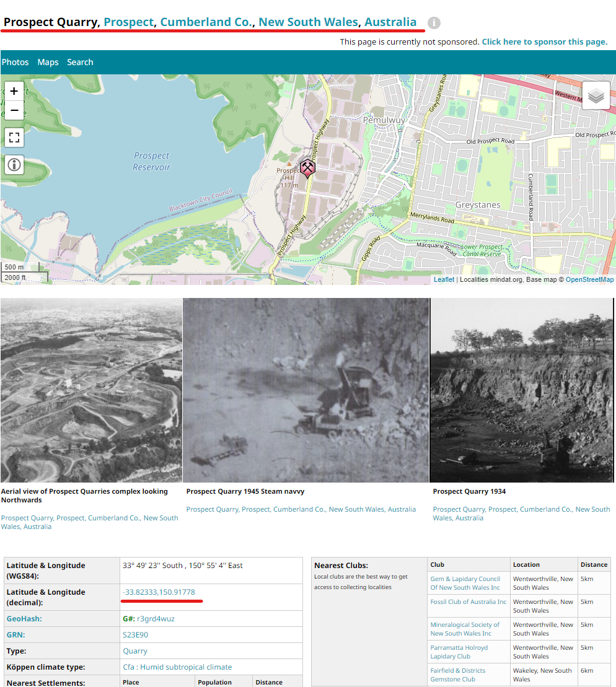Open the map layers selector
This screenshot has width=616, height=687.
tap(596, 95)
